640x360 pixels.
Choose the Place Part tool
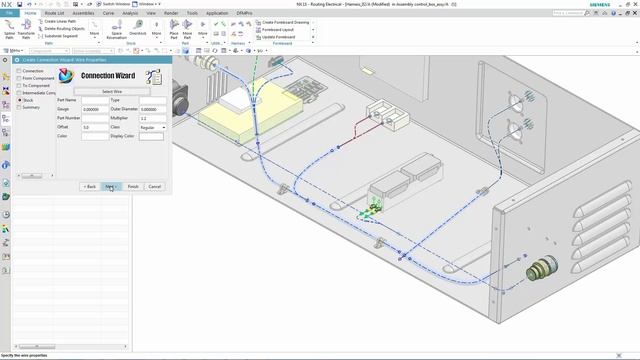[174, 29]
